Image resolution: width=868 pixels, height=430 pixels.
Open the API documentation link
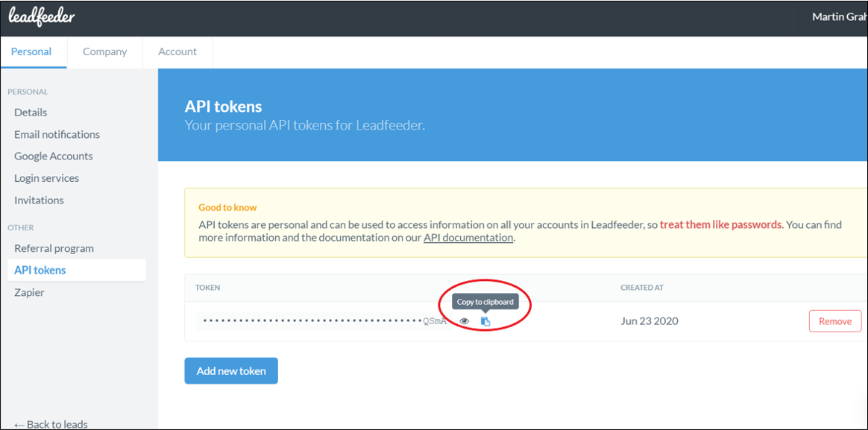click(468, 237)
